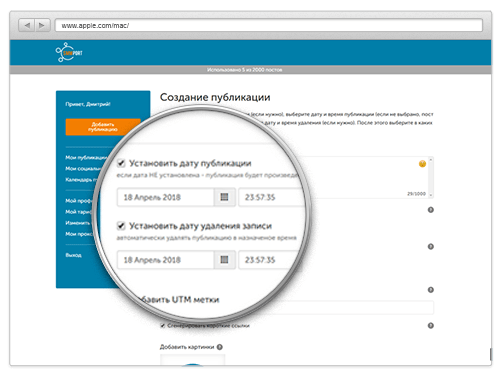Viewport: 500px width, 374px height.
Task: Go back with the browser back arrow
Action: [27, 25]
